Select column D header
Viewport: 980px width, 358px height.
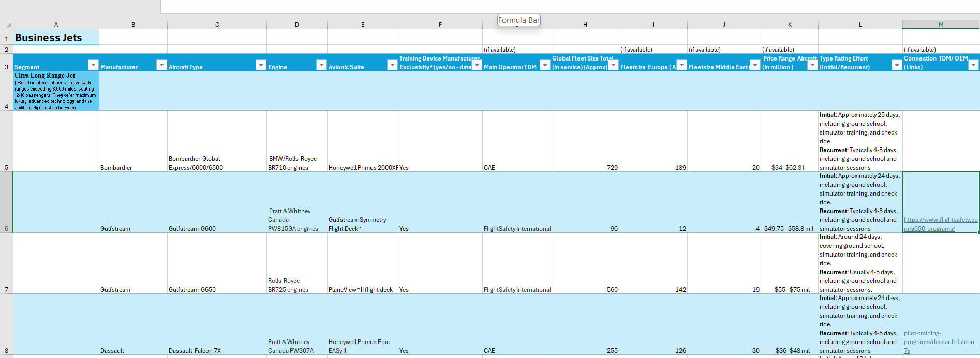click(x=297, y=25)
